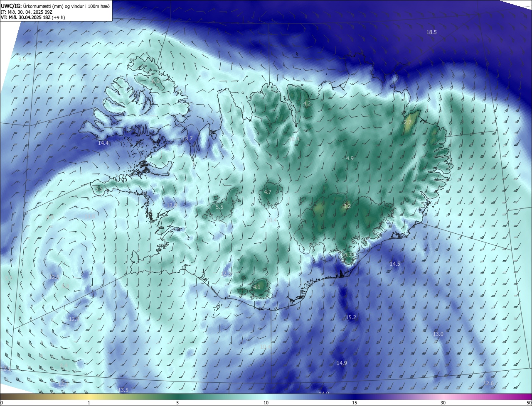The width and height of the screenshot is (532, 406).
Task: Click the 5 tick label on the color scale
Action: pos(177,403)
